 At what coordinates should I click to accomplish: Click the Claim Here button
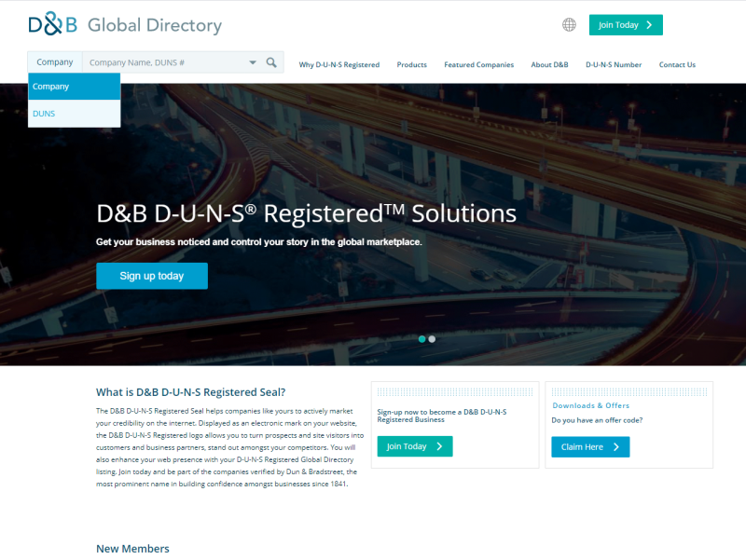point(590,447)
